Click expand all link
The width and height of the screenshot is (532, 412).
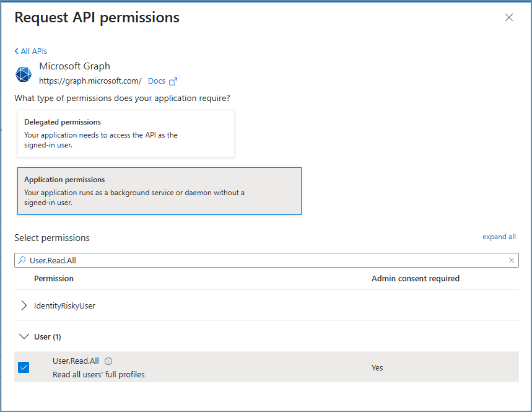(x=499, y=237)
